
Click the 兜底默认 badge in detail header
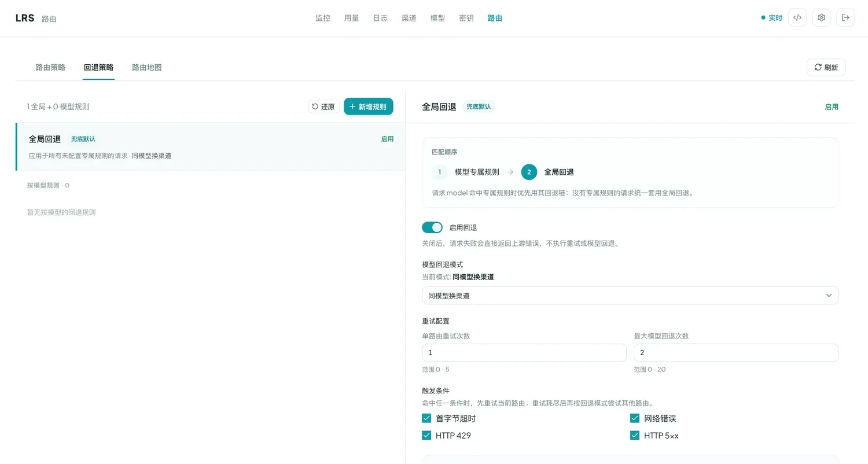[479, 107]
